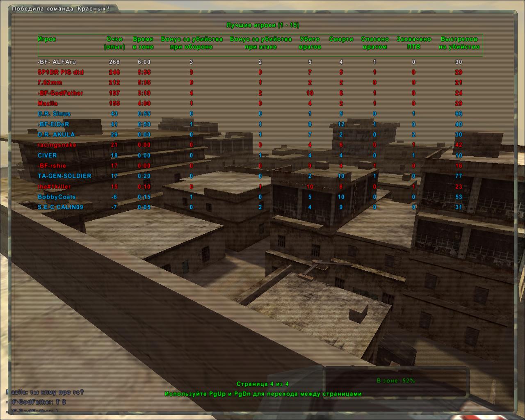Image resolution: width=525 pixels, height=420 pixels.
Task: Click score '-7' of S.E.C CALIN09
Action: tap(114, 207)
